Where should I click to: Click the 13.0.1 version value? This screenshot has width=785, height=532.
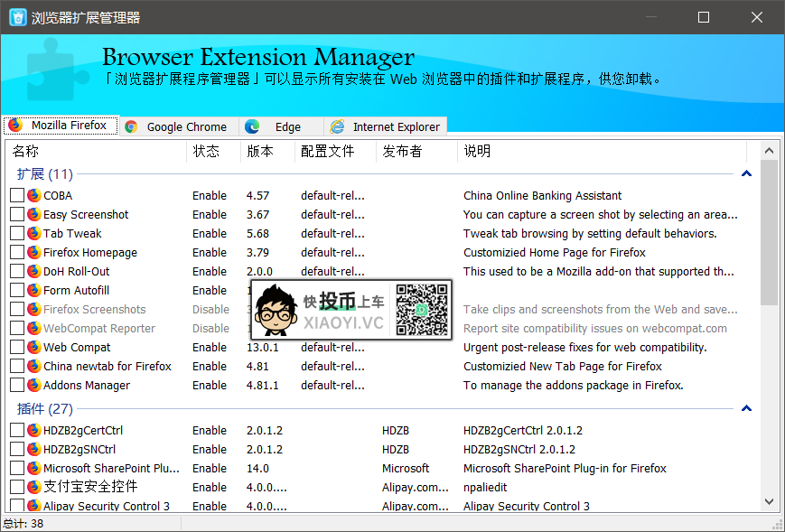[262, 348]
